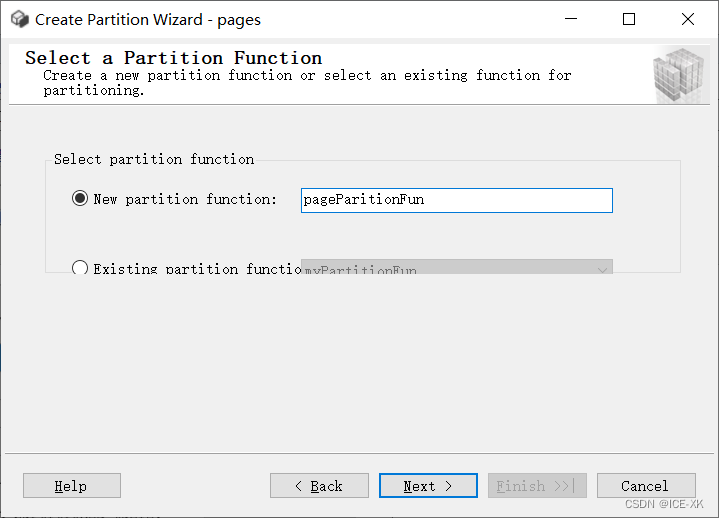719x518 pixels.
Task: Click the 'Select partition function' group label
Action: click(x=154, y=159)
